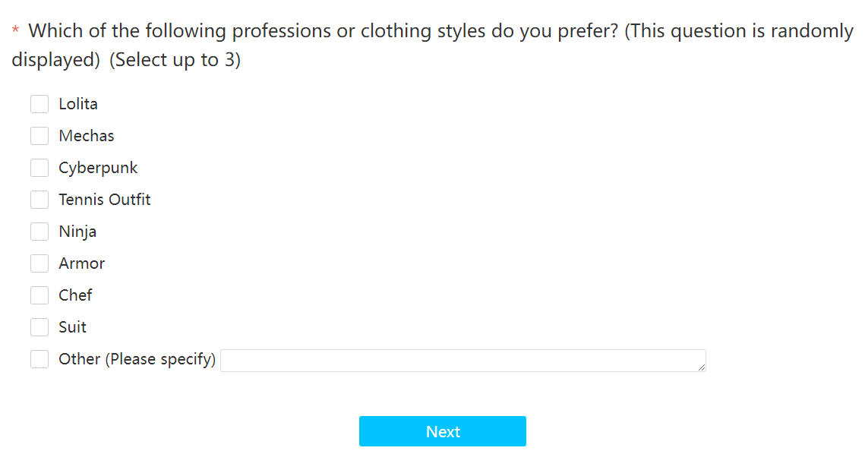
Task: Click the Armor label text
Action: click(82, 263)
